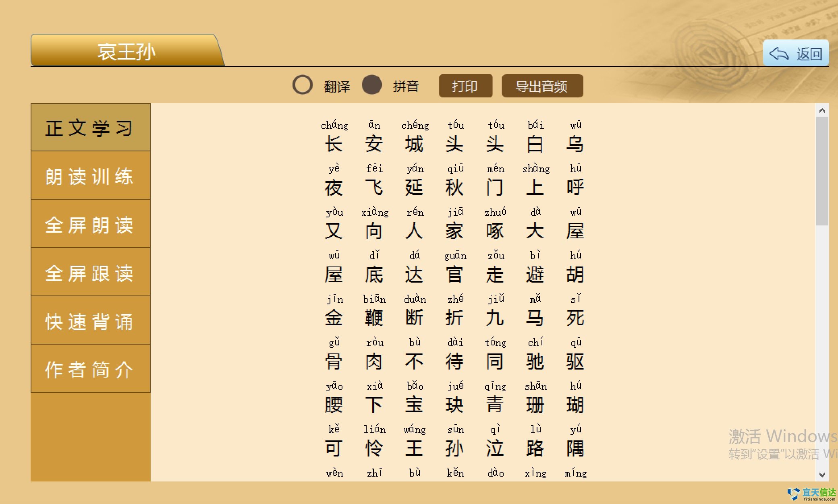Image resolution: width=838 pixels, height=504 pixels.
Task: Click the 导出音频 export audio button
Action: [542, 86]
